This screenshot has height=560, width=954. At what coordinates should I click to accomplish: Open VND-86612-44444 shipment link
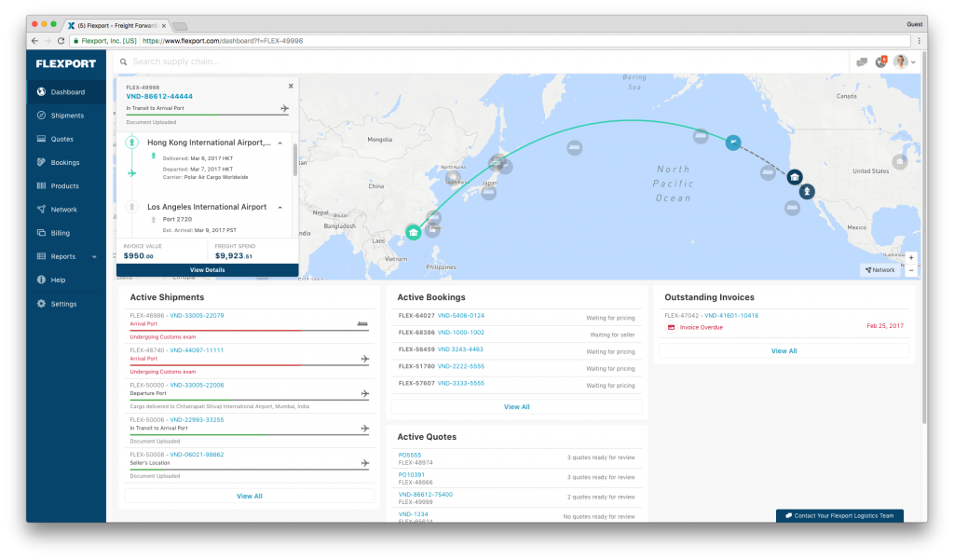tap(159, 96)
